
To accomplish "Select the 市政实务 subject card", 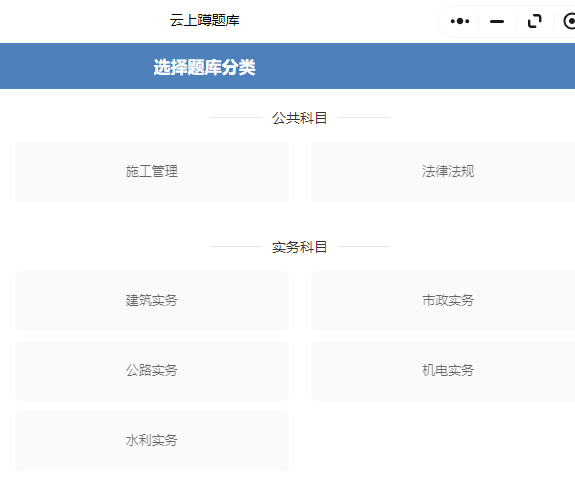I will click(x=443, y=301).
